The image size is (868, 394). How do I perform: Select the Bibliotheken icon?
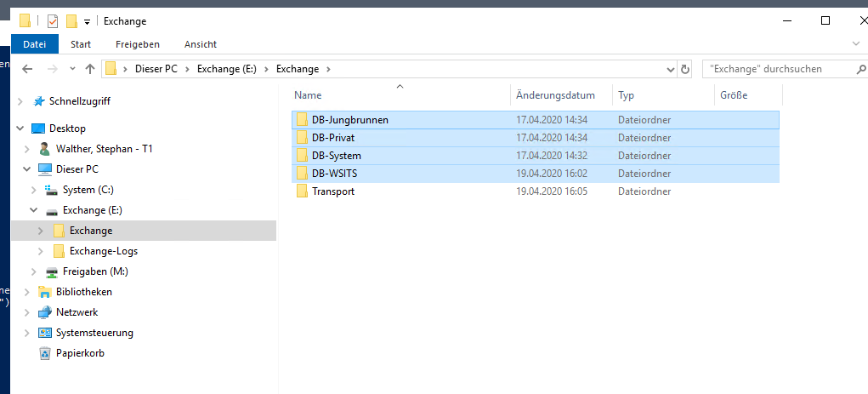click(45, 292)
